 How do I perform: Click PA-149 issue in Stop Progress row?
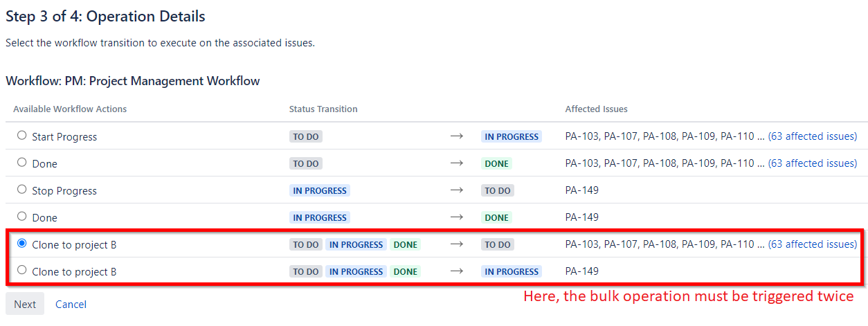(582, 190)
